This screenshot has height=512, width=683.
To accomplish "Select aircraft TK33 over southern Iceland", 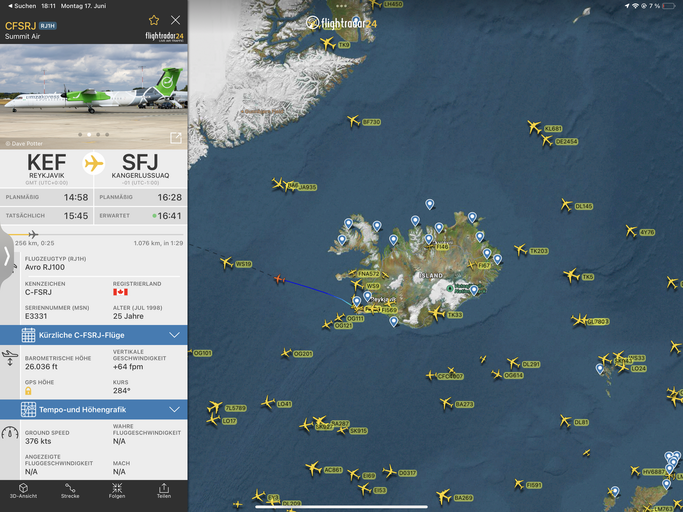I will pyautogui.click(x=436, y=313).
